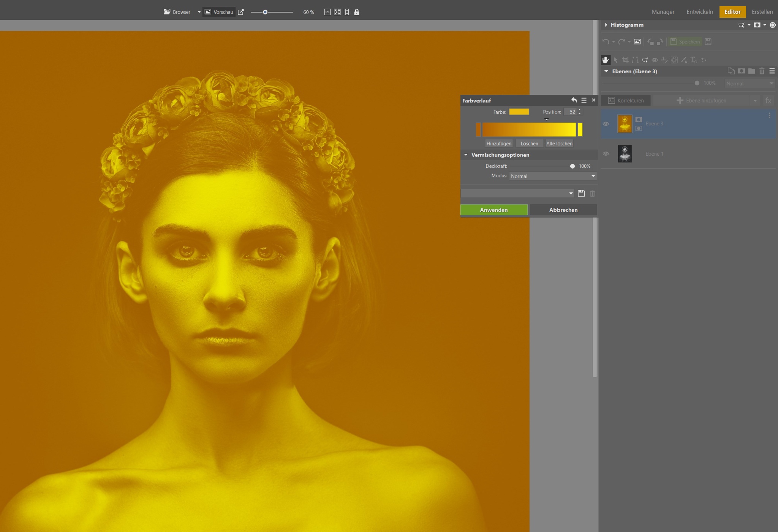Duplicate layer icon in Ebenen header
Screen dimensions: 778x532
pos(731,71)
